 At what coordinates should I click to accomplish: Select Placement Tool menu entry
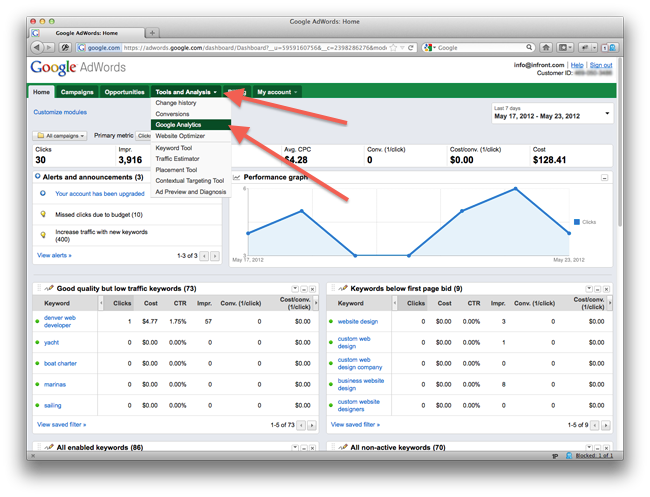tap(176, 170)
